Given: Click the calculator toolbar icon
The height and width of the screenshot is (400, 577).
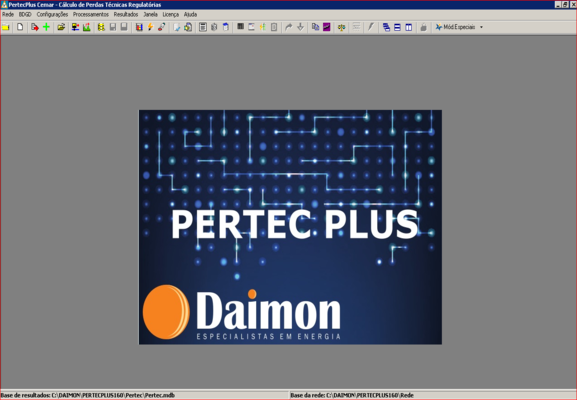Looking at the screenshot, I should [x=203, y=27].
